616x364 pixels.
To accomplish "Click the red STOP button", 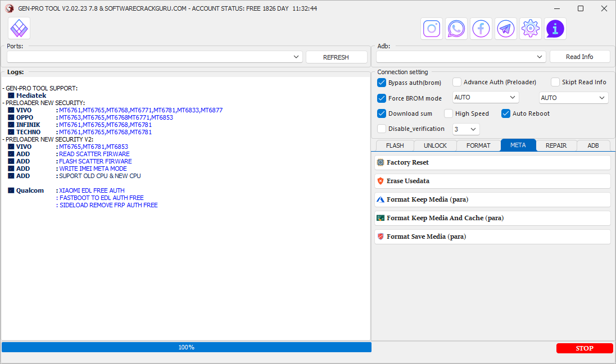I will 584,348.
